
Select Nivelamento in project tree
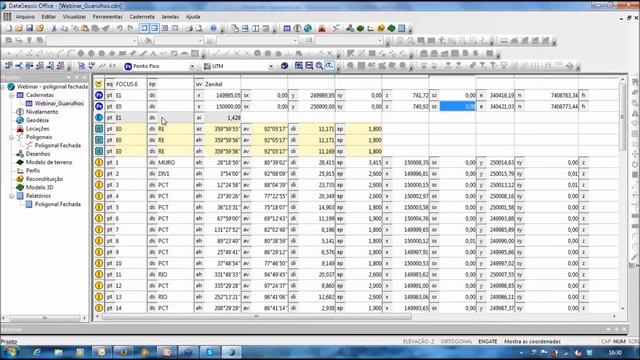pyautogui.click(x=42, y=112)
